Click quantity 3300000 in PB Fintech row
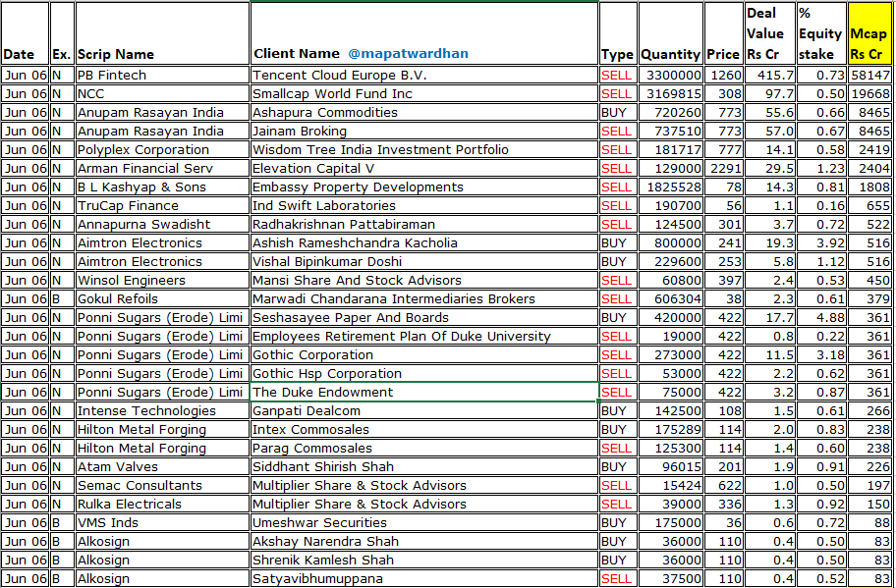The image size is (896, 588). [x=671, y=76]
